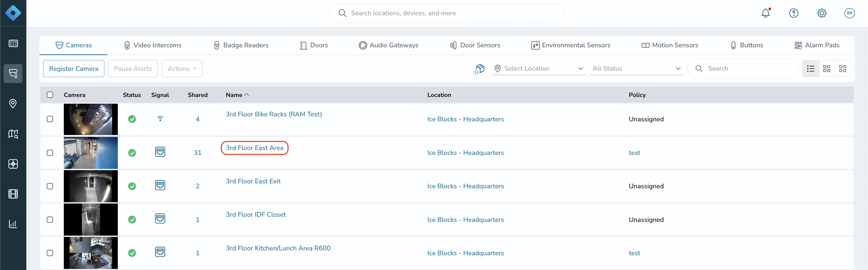The image size is (868, 270).
Task: Open the Dashboard sidebar icon
Action: coord(13,43)
